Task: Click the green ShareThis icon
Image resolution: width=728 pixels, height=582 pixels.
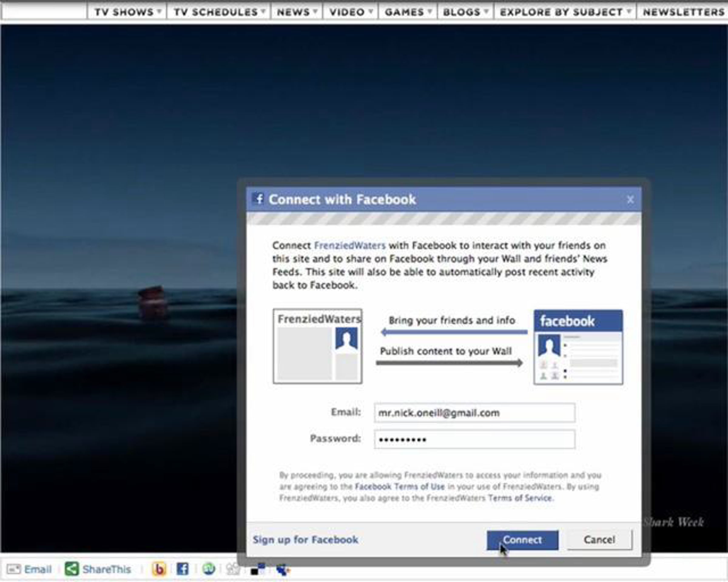Action: [x=72, y=570]
